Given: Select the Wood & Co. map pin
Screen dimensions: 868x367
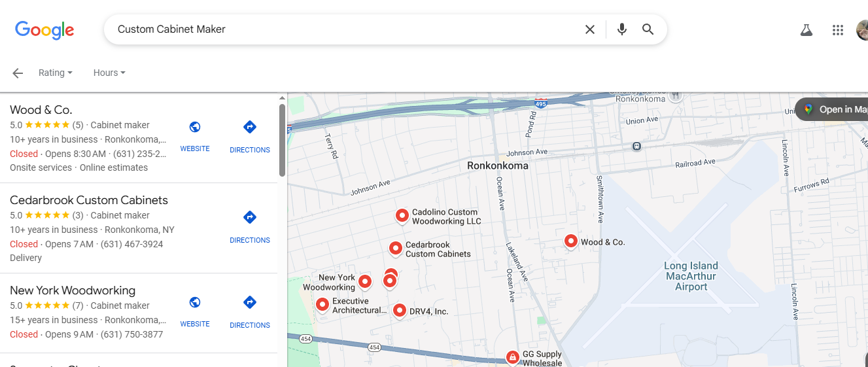Looking at the screenshot, I should point(571,241).
